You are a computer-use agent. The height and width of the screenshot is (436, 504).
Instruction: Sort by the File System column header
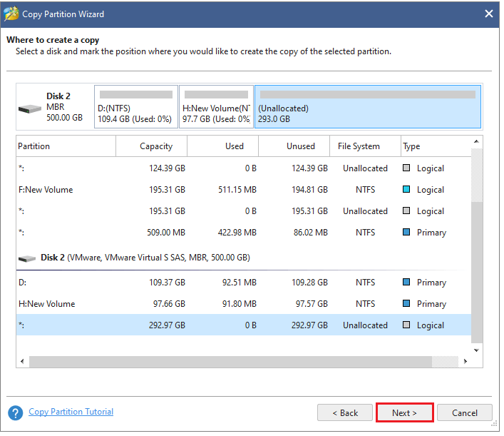coord(366,146)
